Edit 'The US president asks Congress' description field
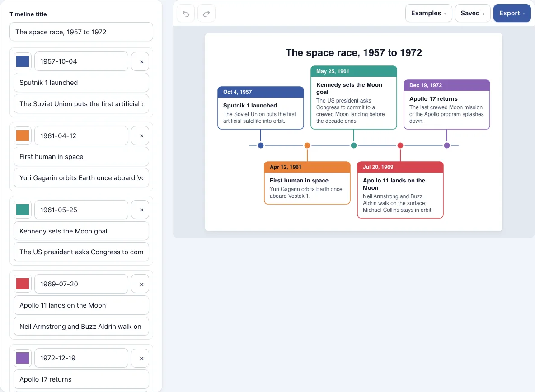 click(81, 252)
